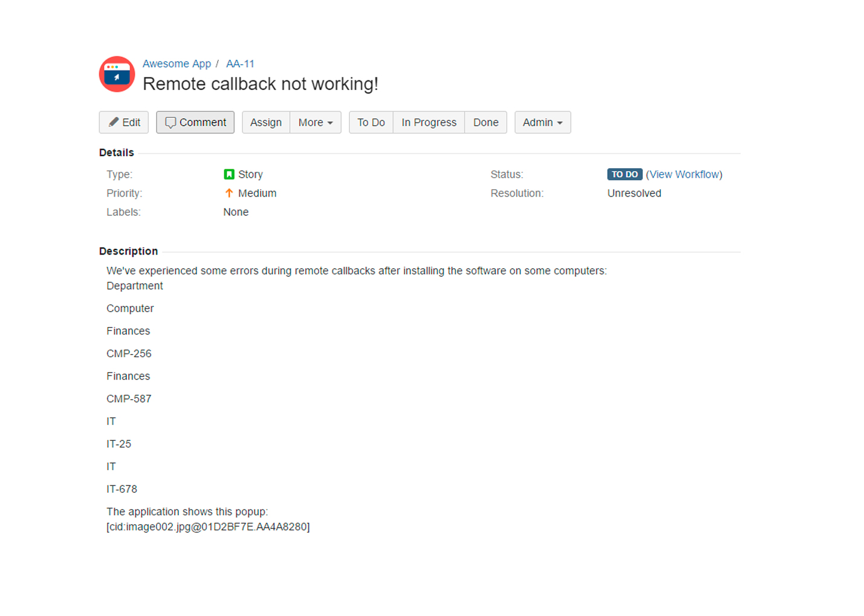Click the 'Labels:' field label

[123, 212]
